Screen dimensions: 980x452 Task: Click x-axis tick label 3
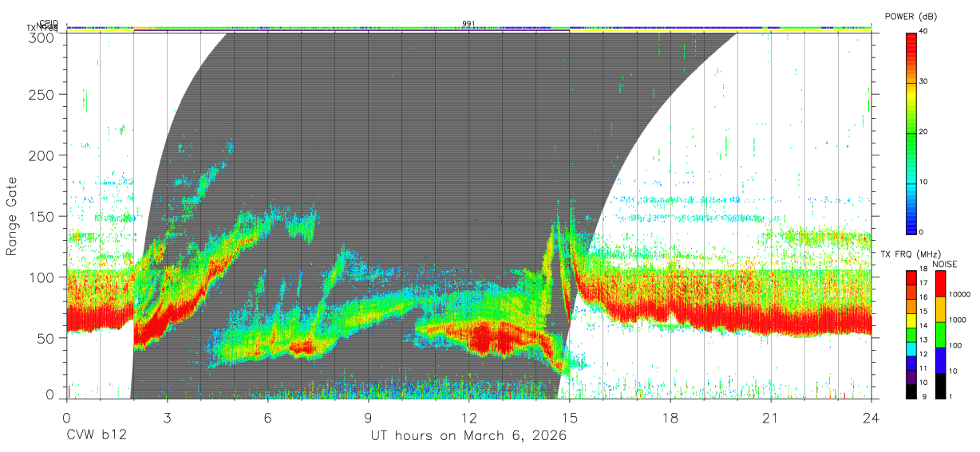(x=167, y=418)
